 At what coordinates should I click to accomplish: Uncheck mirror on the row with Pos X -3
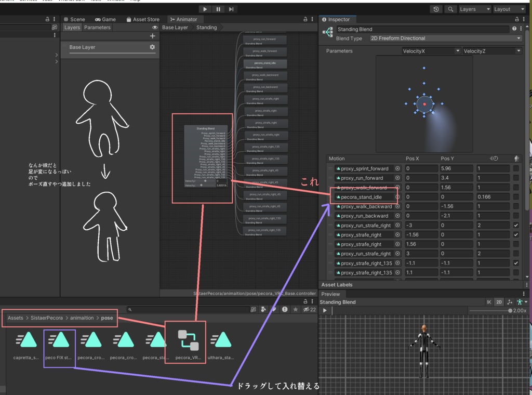click(x=516, y=226)
